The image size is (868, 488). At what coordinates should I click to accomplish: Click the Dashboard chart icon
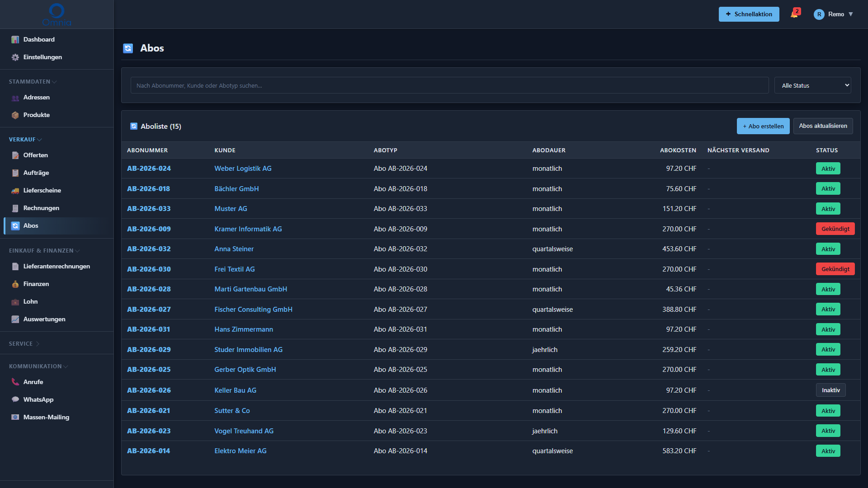pos(15,40)
